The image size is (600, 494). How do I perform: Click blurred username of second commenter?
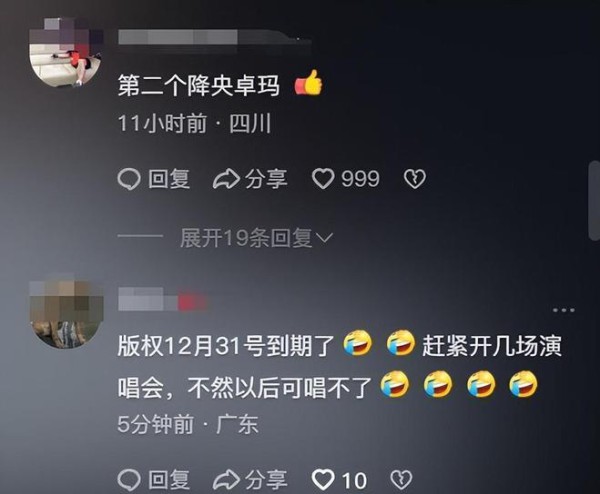click(163, 300)
